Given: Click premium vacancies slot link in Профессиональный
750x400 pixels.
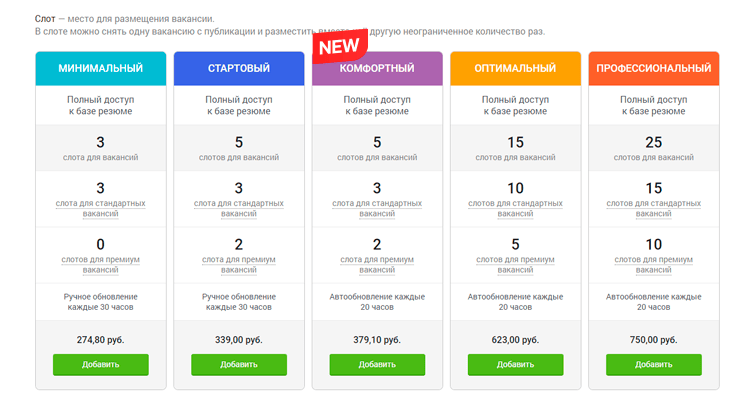Looking at the screenshot, I should point(654,264).
